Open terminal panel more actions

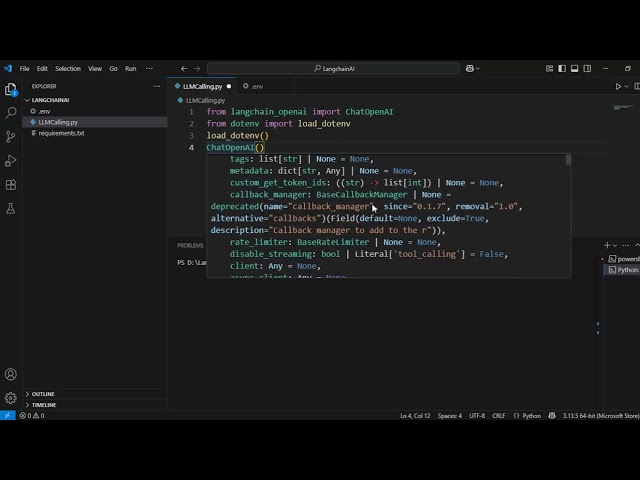tap(625, 245)
